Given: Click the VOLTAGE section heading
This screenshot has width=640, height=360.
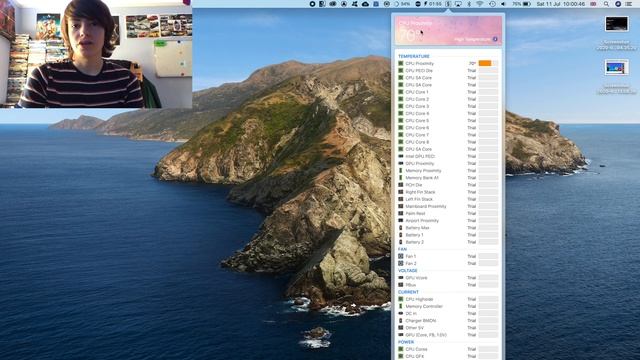Looking at the screenshot, I should coord(407,271).
